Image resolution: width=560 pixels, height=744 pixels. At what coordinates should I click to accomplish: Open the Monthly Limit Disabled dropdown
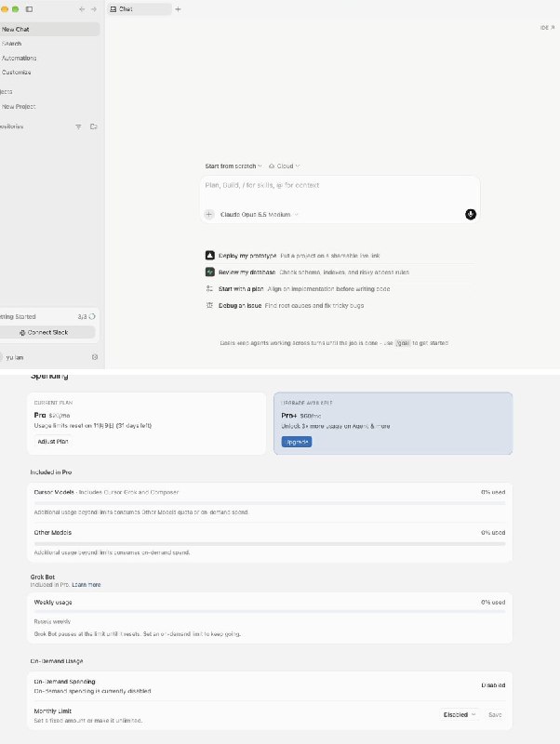pos(459,714)
